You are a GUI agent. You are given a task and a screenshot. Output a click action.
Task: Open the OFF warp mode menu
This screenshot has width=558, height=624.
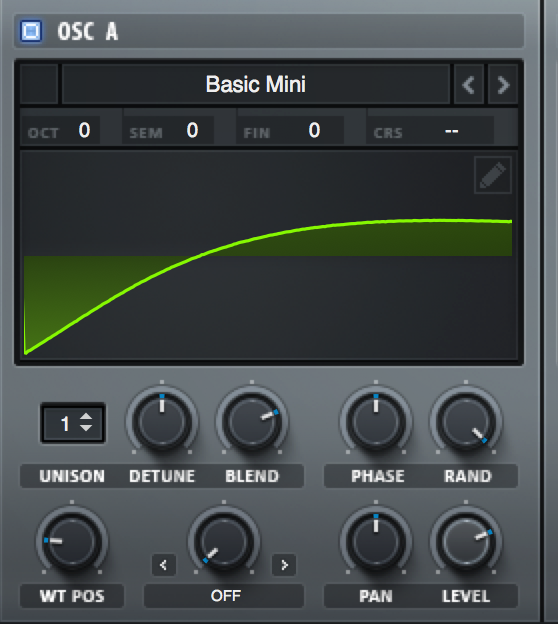(224, 596)
